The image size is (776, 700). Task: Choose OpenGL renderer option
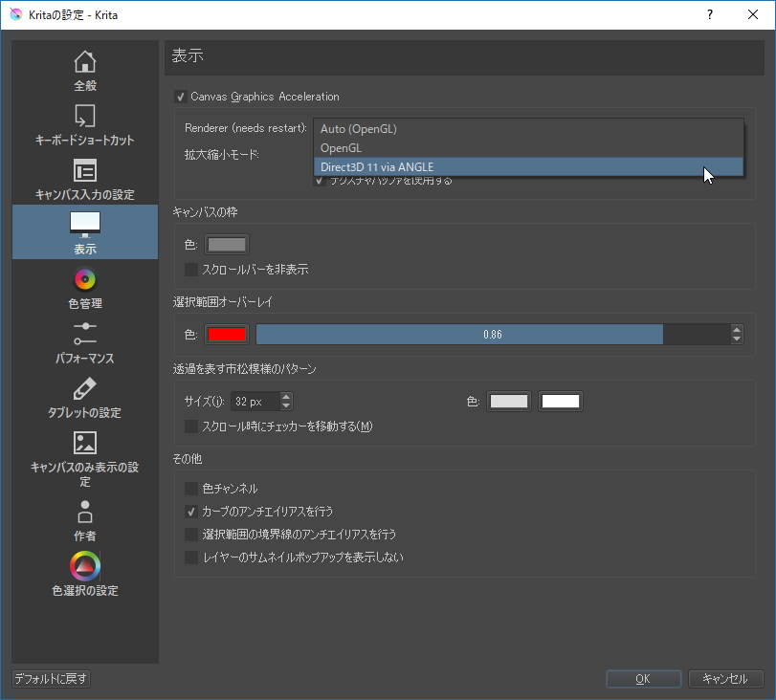[x=528, y=148]
